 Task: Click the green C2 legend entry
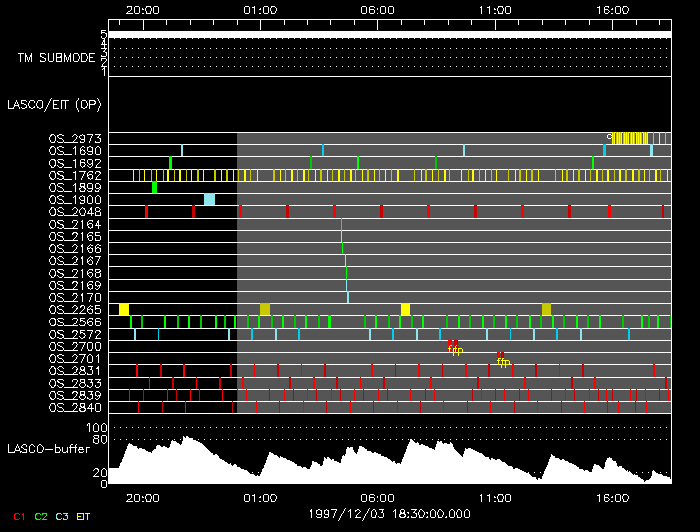point(41,517)
